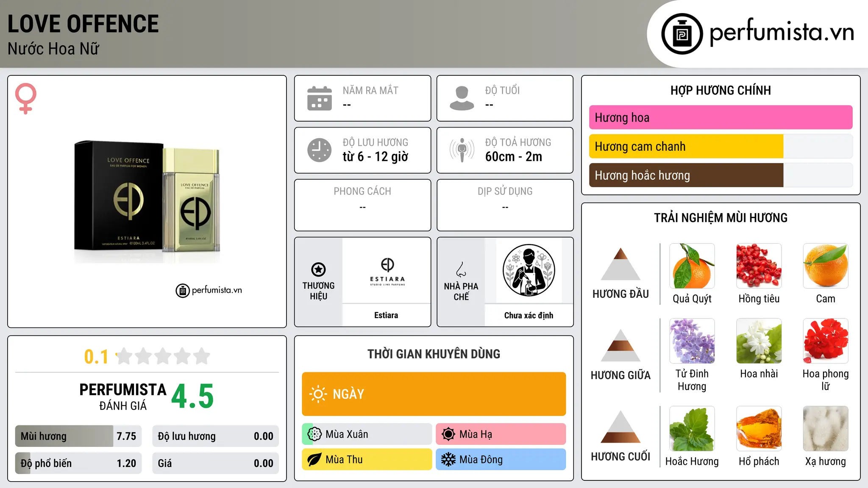Click the perfumista.vn bottle logo in header
This screenshot has width=868, height=488.
682,34
